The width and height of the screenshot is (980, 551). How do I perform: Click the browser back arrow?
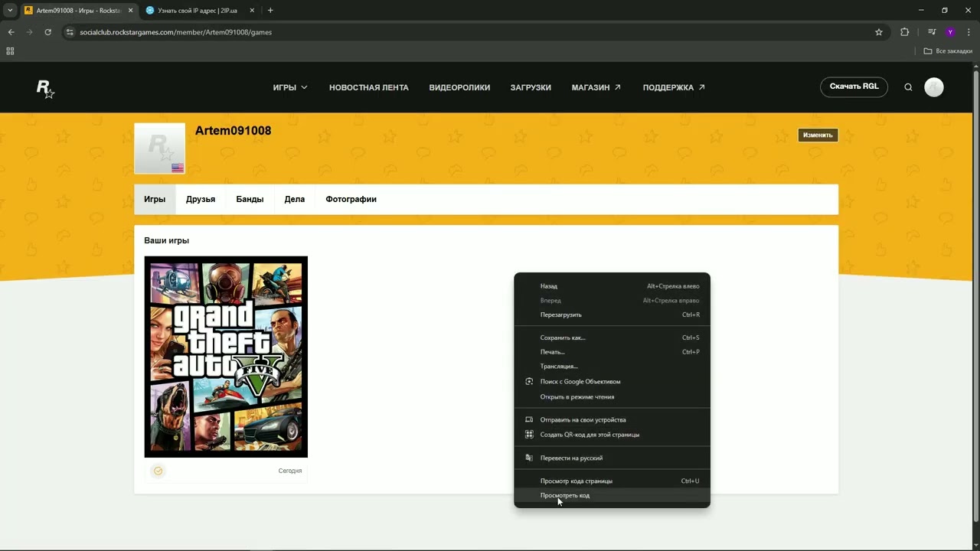pos(11,32)
